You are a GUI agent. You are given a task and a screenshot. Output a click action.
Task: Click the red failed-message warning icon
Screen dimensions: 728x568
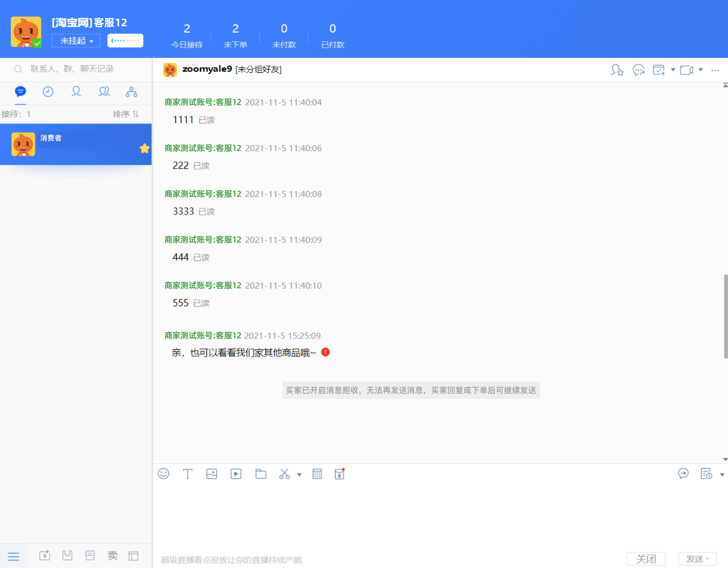click(x=325, y=352)
